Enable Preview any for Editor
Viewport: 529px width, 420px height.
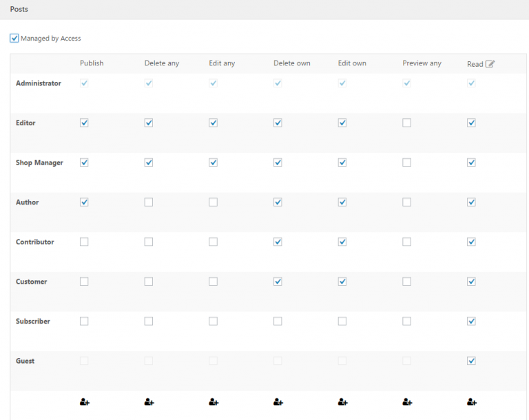(407, 123)
